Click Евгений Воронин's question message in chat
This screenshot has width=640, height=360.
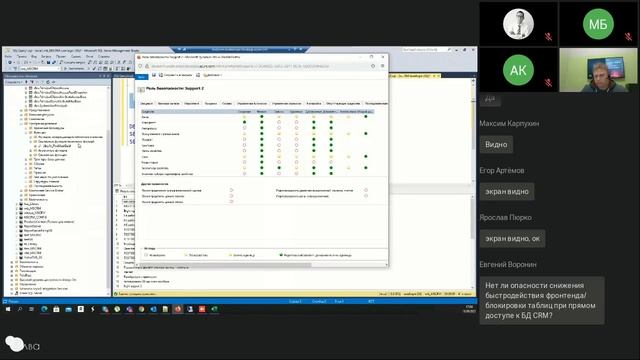tap(542, 300)
